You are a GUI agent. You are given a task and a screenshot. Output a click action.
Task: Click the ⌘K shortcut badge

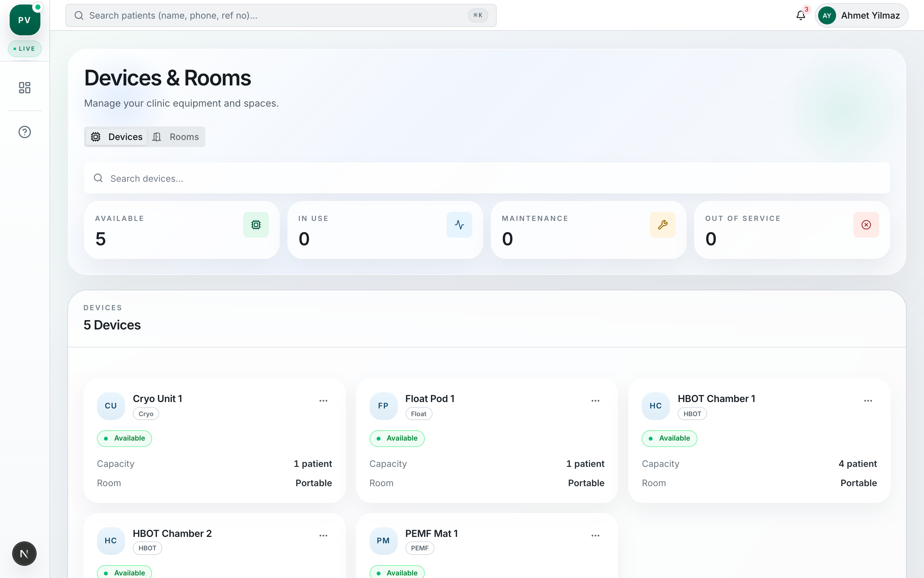coord(478,15)
